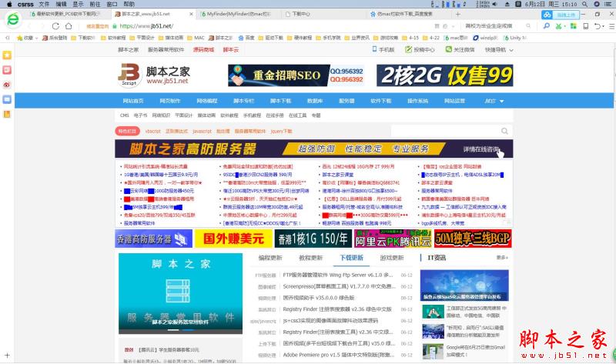This screenshot has height=364, width=616.
Task: Click the 网站首页 navigation link
Action: point(133,101)
